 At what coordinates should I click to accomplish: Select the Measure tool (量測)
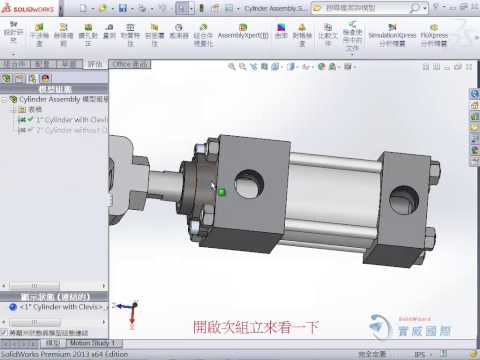click(109, 32)
